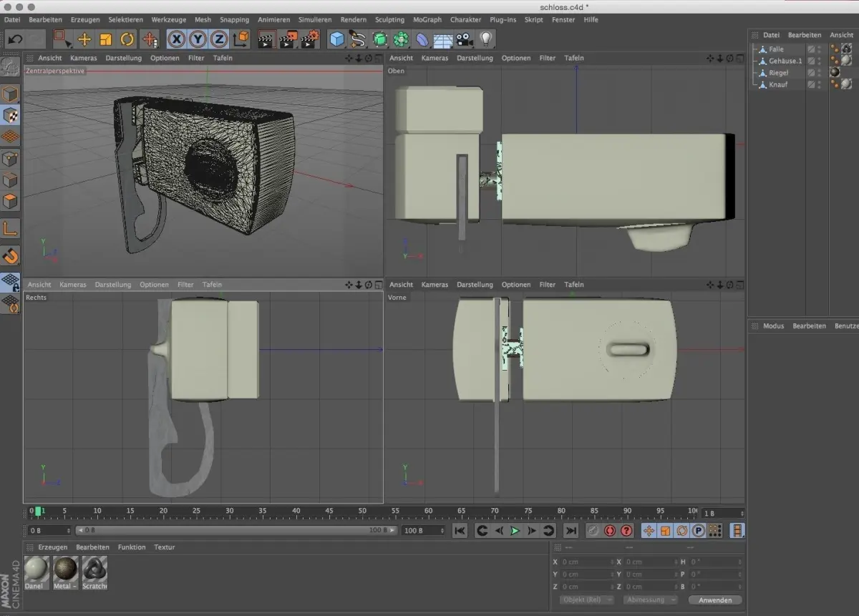Open the Objekt (Rel) dropdown
The height and width of the screenshot is (616, 859).
(x=587, y=600)
